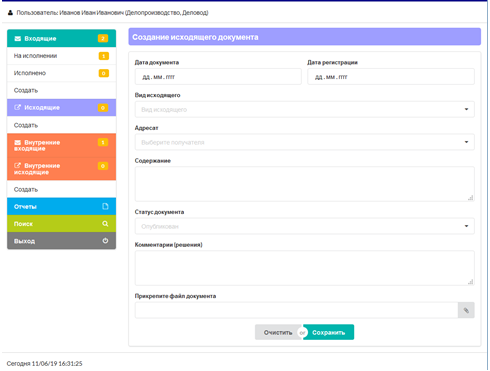Click the Сохранить button
Image resolution: width=490 pixels, height=371 pixels.
(328, 332)
